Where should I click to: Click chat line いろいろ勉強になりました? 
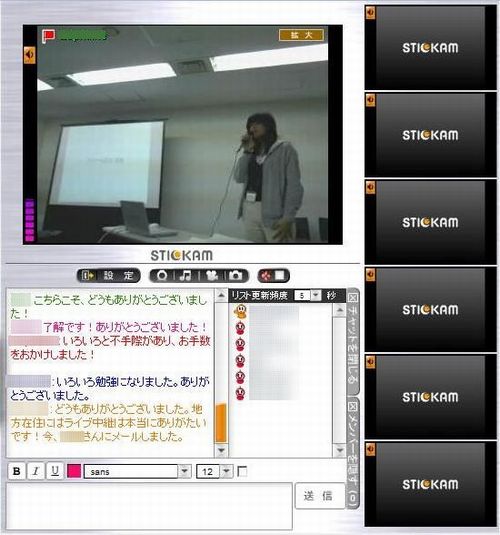coord(116,382)
